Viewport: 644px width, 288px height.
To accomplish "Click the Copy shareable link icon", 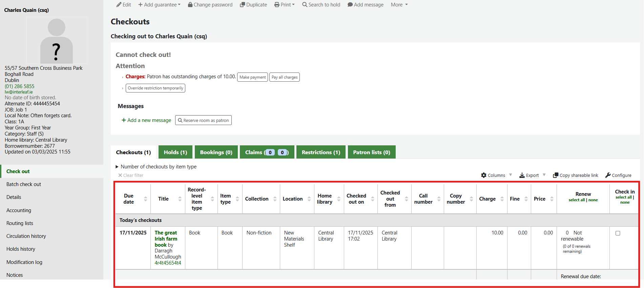I will [x=556, y=175].
